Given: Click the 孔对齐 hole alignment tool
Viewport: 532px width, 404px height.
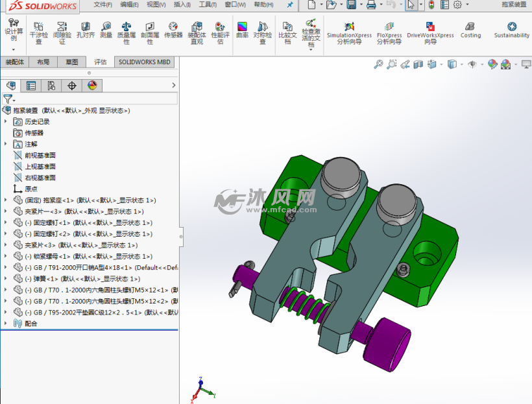Looking at the screenshot, I should [x=85, y=31].
